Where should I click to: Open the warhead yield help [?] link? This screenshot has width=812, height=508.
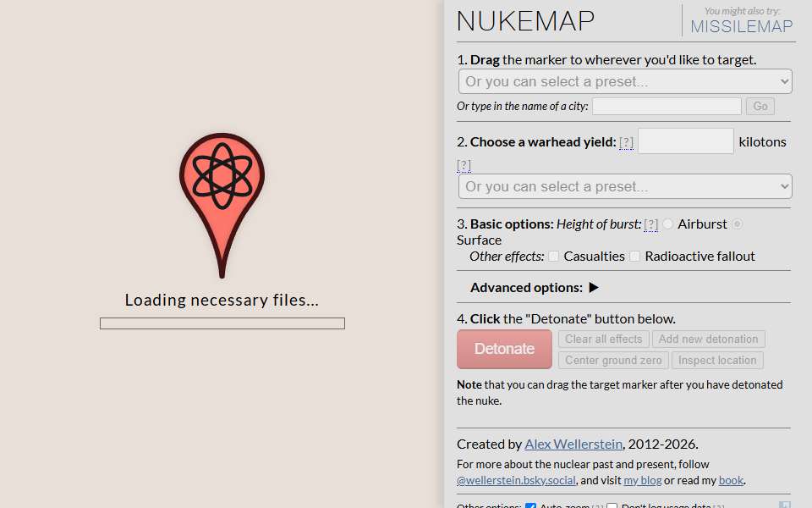(626, 142)
